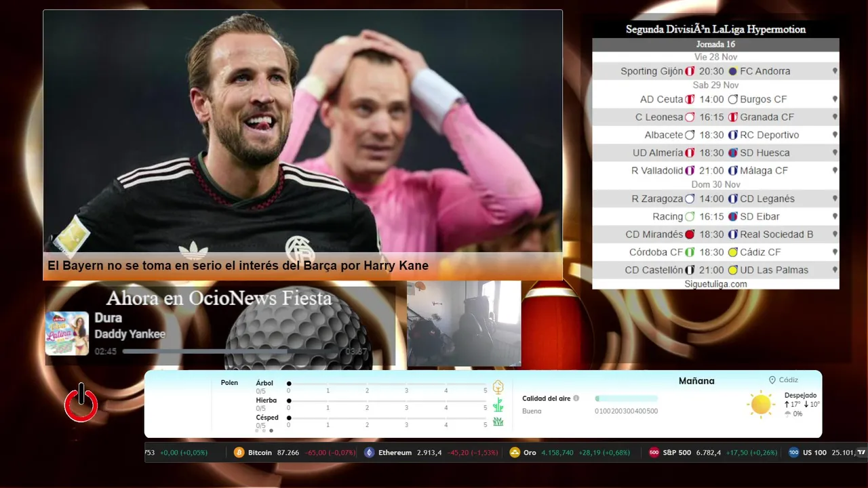
Task: Click the Granada CF team name
Action: click(767, 117)
